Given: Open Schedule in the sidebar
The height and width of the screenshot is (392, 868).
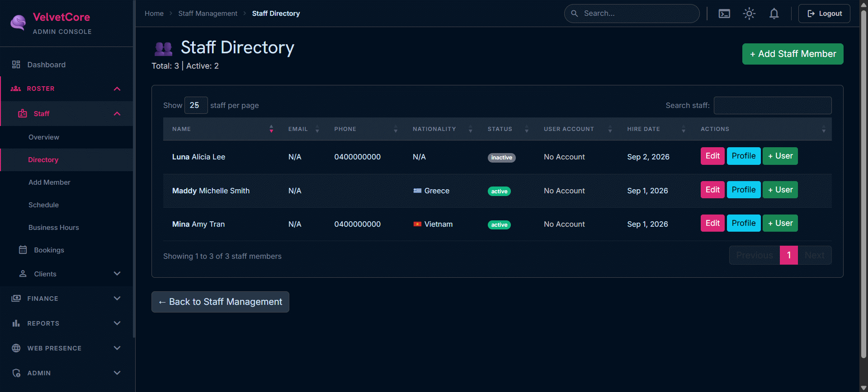Looking at the screenshot, I should 43,205.
